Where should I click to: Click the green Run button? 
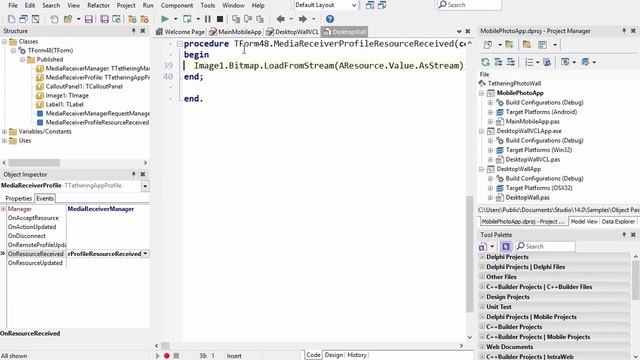[165, 19]
